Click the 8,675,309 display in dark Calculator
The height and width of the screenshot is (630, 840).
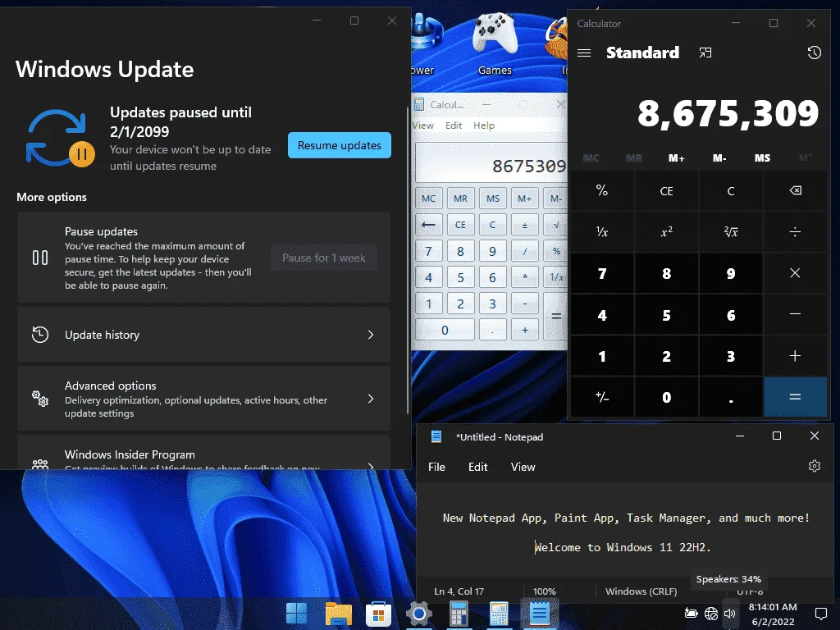click(x=728, y=113)
